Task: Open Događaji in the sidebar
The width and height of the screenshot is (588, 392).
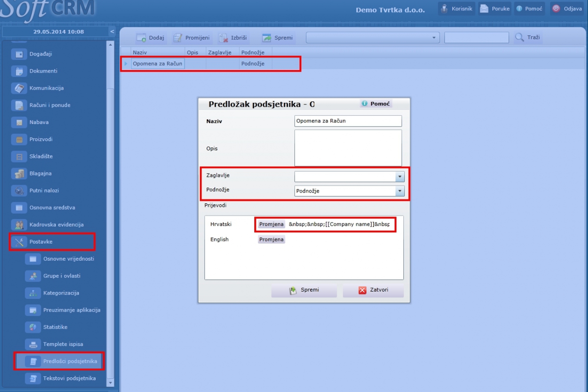Action: [x=40, y=54]
